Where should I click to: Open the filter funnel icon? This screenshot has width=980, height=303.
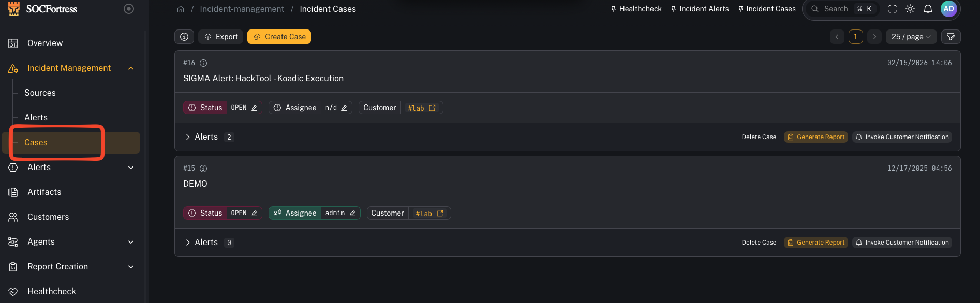pos(951,37)
